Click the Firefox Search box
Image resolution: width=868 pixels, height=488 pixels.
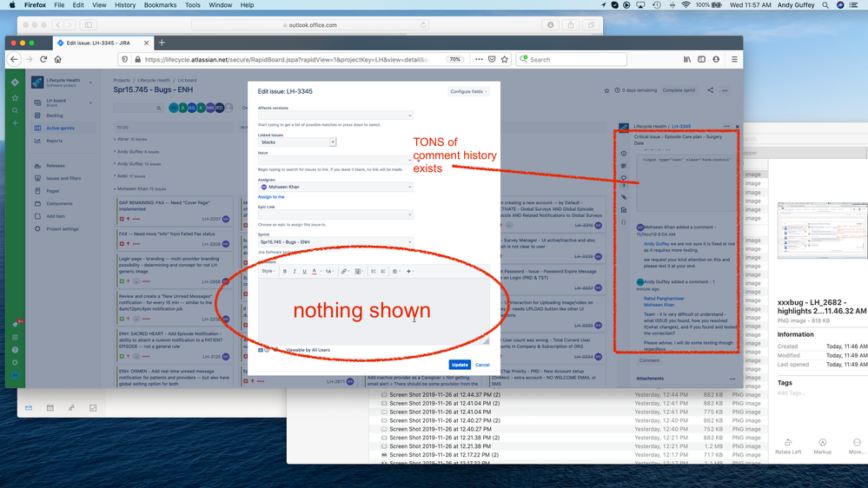[x=572, y=60]
